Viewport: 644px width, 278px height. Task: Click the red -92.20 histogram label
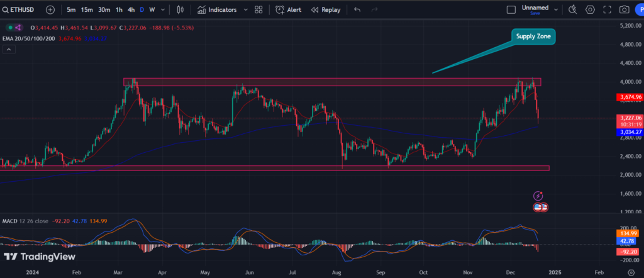628,252
